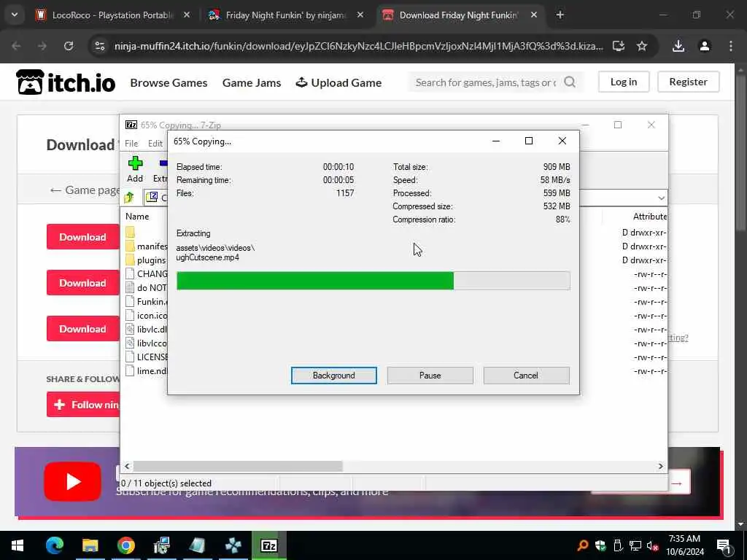
Task: Click the site information icon in address bar
Action: [x=99, y=46]
